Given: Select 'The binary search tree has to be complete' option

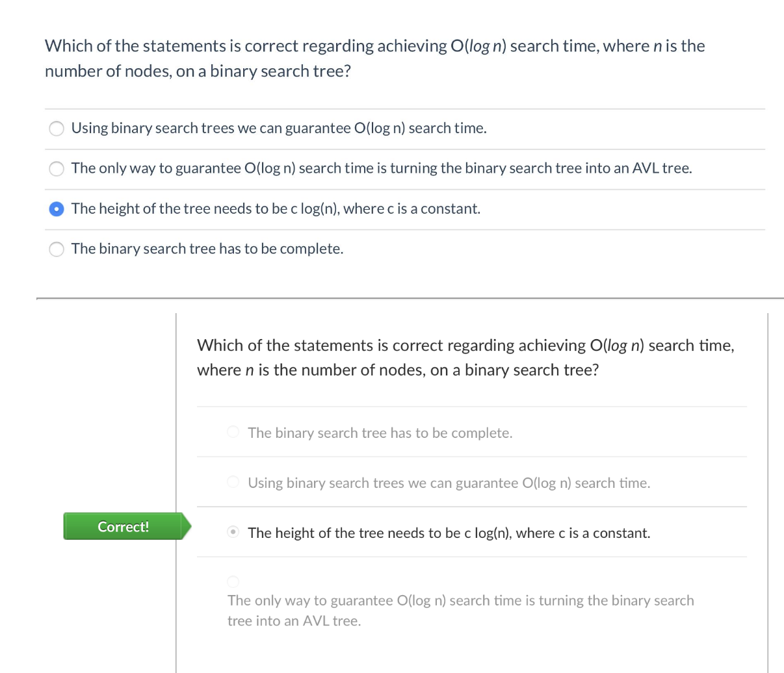Looking at the screenshot, I should pos(56,249).
